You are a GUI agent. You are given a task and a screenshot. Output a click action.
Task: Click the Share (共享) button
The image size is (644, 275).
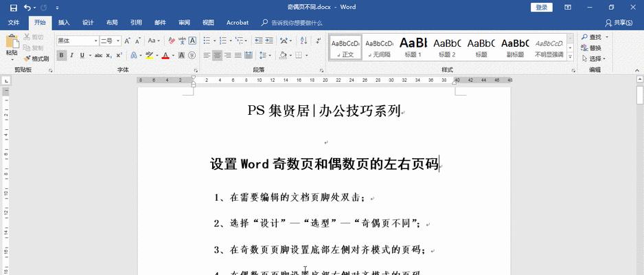click(619, 23)
